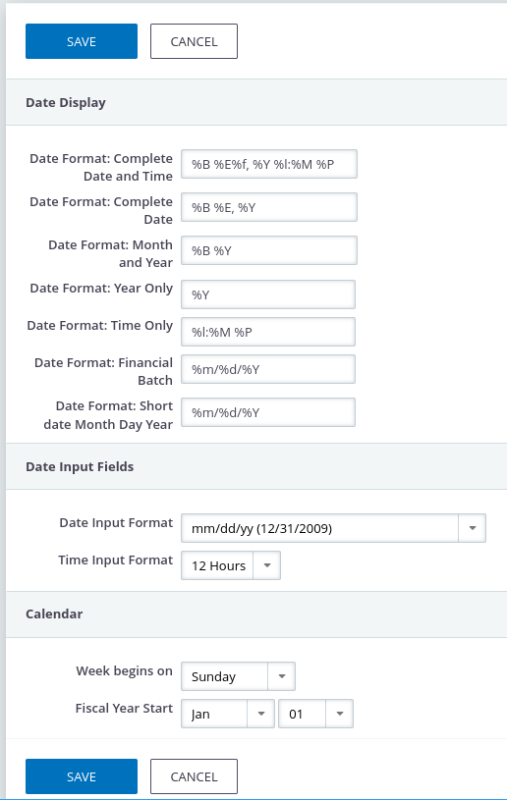Edit the Month and Year format field
Viewport: 507px width, 800px height.
(x=269, y=251)
